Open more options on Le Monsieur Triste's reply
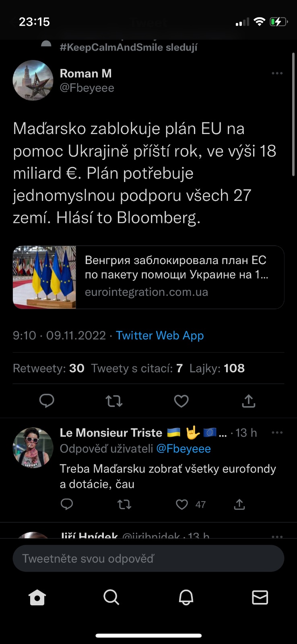 pyautogui.click(x=277, y=433)
